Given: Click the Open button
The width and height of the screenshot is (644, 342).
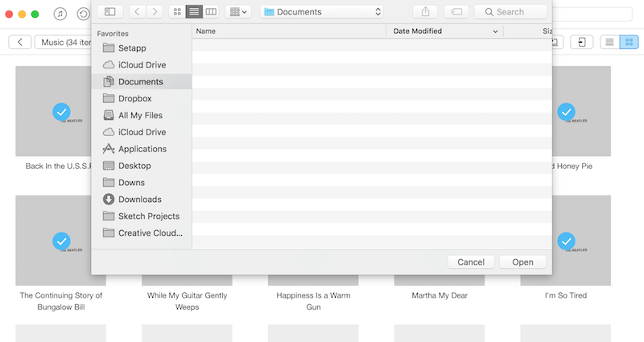Looking at the screenshot, I should point(522,262).
